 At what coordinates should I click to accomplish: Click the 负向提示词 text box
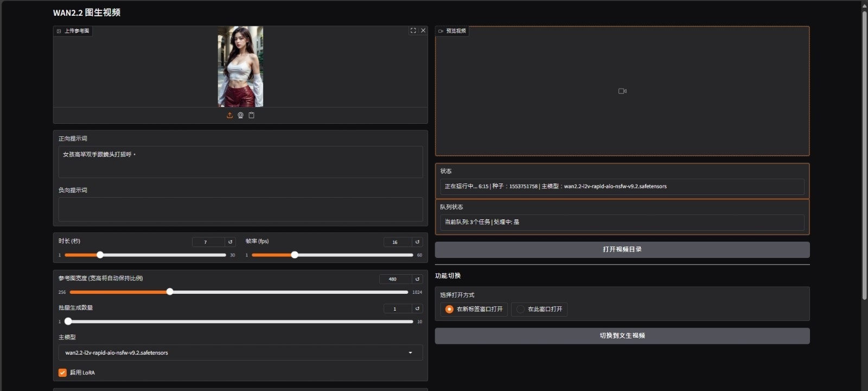point(240,209)
